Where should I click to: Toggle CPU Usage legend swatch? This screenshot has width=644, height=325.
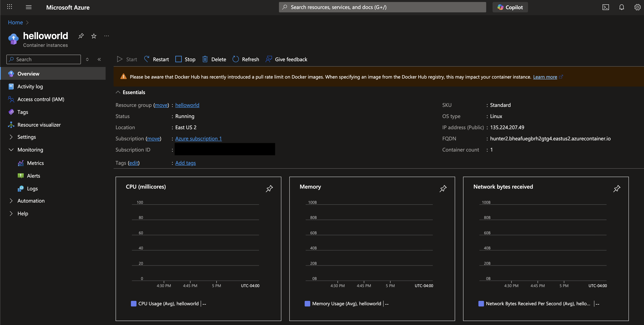tap(134, 303)
